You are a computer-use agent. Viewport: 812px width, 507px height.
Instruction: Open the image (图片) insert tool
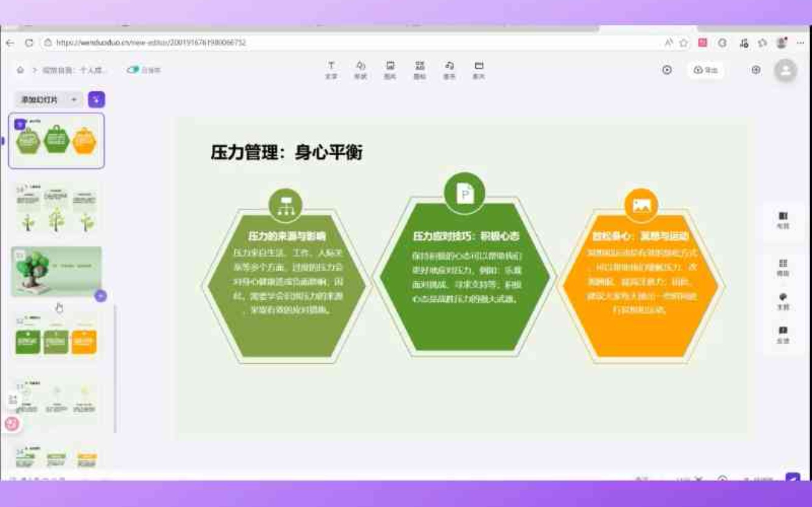[390, 70]
